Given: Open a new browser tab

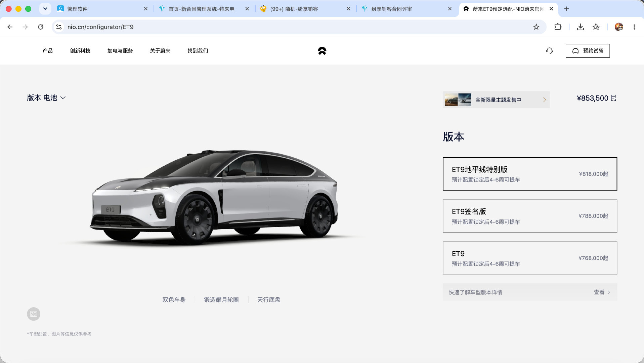Looking at the screenshot, I should [566, 9].
